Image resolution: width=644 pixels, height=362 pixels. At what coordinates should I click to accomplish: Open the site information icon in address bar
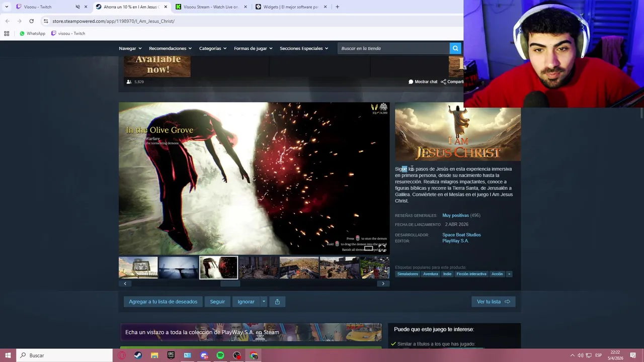[46, 21]
